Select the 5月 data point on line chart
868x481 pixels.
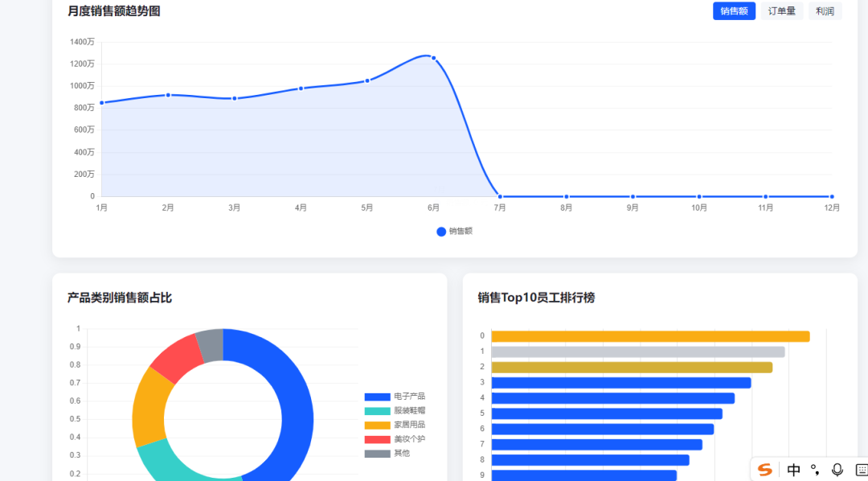(367, 81)
